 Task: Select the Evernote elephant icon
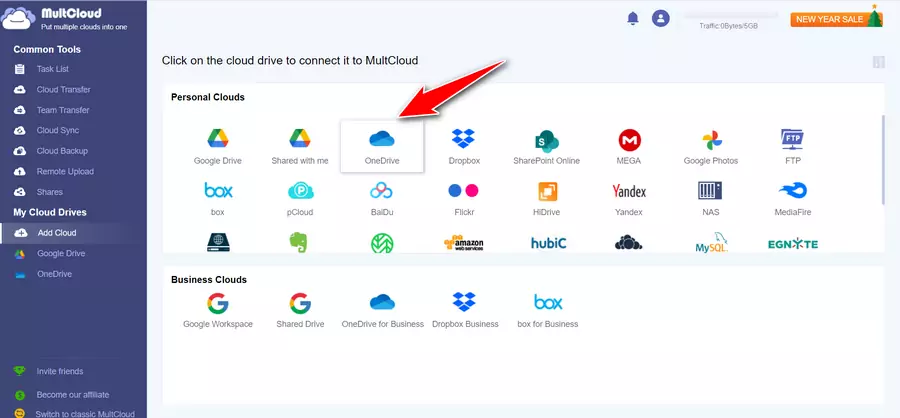(x=298, y=242)
